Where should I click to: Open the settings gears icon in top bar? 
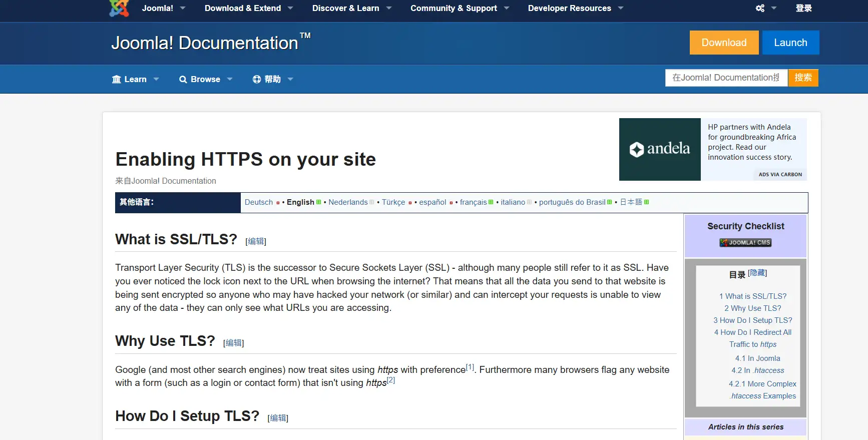coord(760,8)
